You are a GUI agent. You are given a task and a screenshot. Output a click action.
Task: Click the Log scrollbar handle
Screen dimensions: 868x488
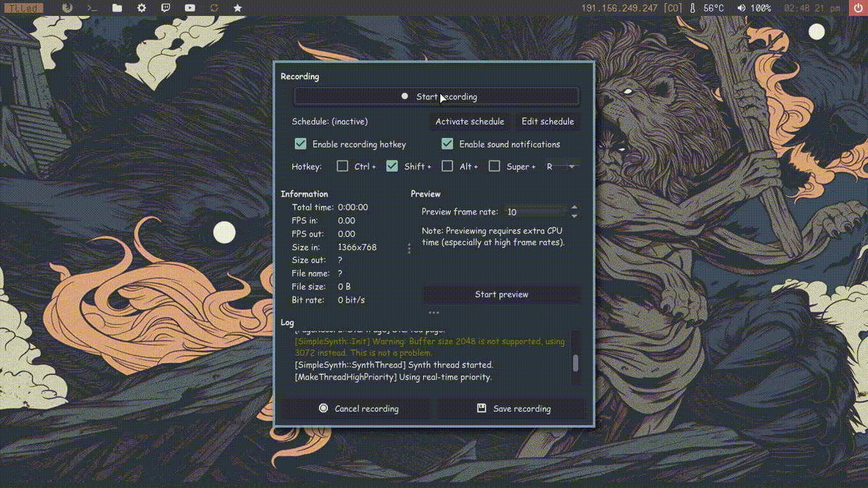point(576,363)
